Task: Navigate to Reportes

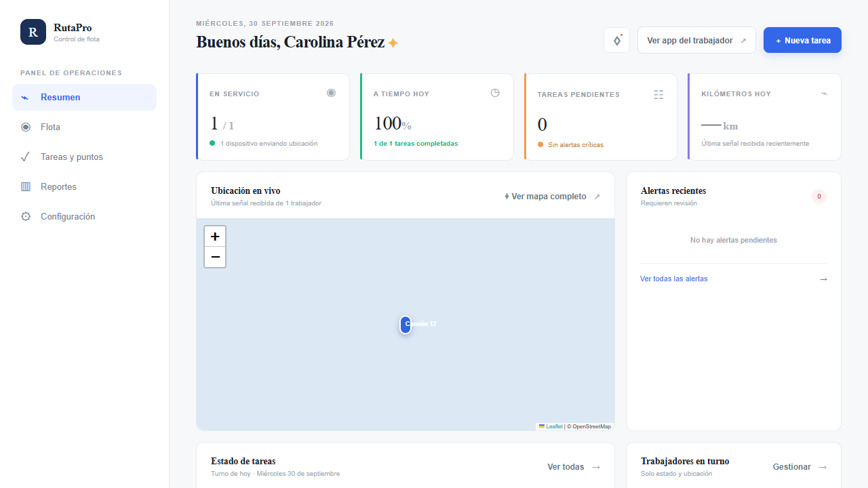Action: tap(84, 186)
